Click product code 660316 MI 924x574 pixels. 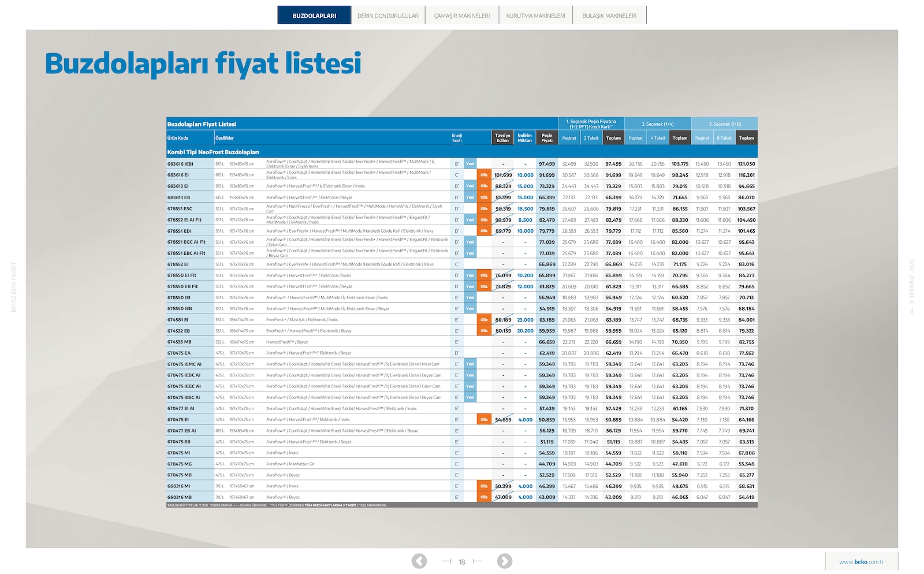pos(178,486)
